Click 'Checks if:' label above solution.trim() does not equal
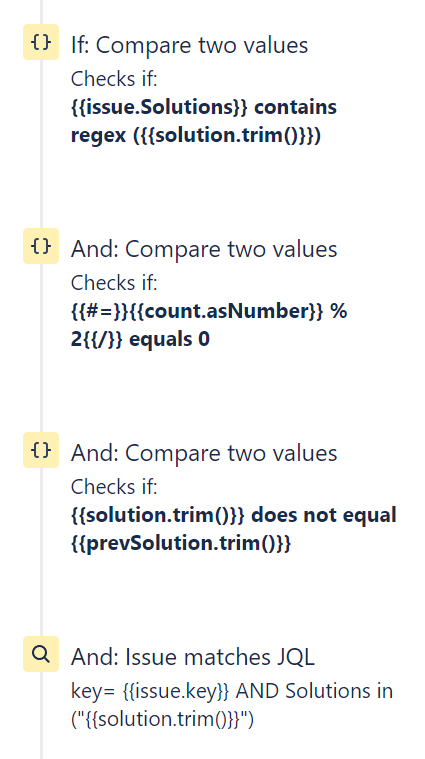This screenshot has height=759, width=425. pos(114,486)
